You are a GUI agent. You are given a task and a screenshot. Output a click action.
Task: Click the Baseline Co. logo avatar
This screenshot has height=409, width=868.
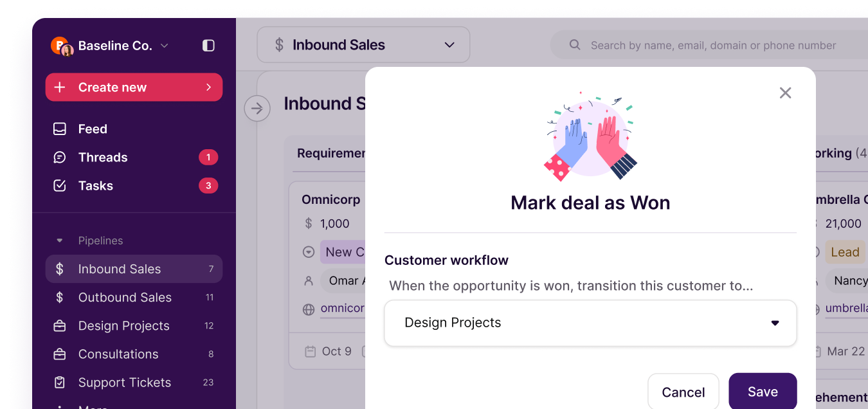61,46
